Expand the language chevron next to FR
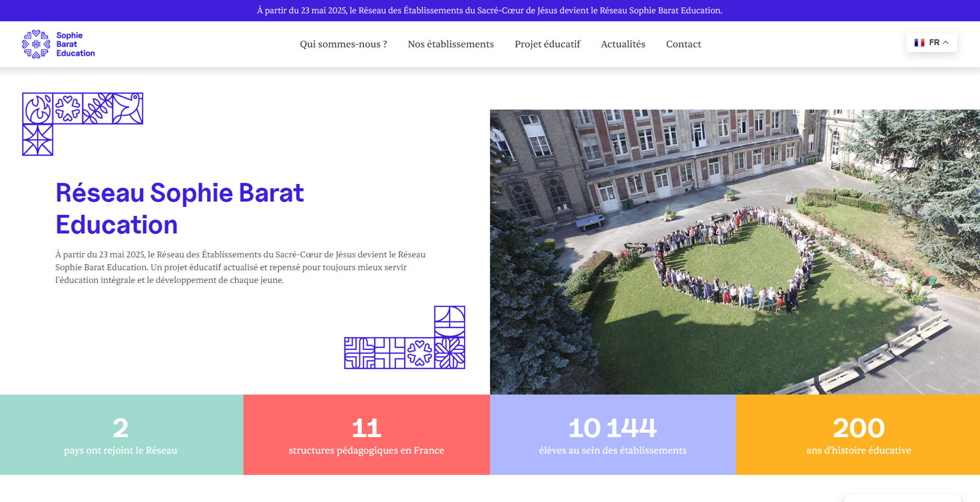This screenshot has width=980, height=502. [x=946, y=43]
